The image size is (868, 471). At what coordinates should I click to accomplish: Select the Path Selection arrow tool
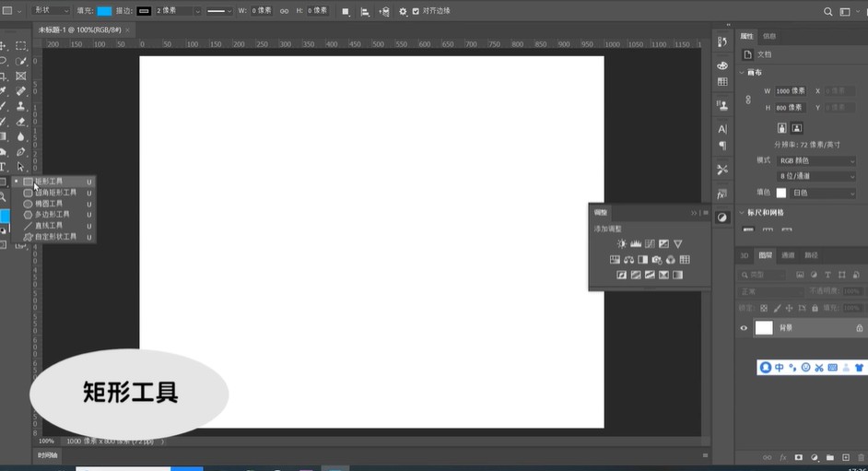click(x=21, y=167)
